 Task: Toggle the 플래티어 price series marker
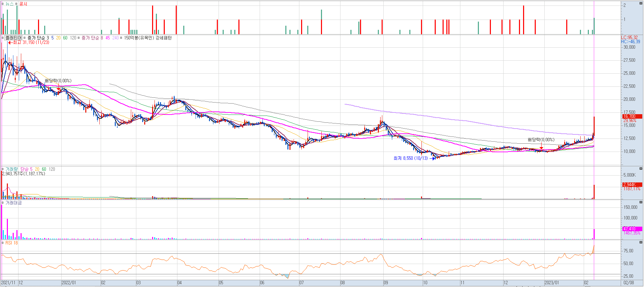(x=3, y=38)
